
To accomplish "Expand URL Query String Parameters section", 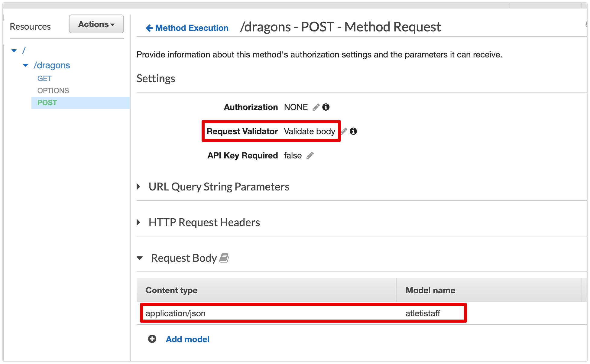I will 139,187.
